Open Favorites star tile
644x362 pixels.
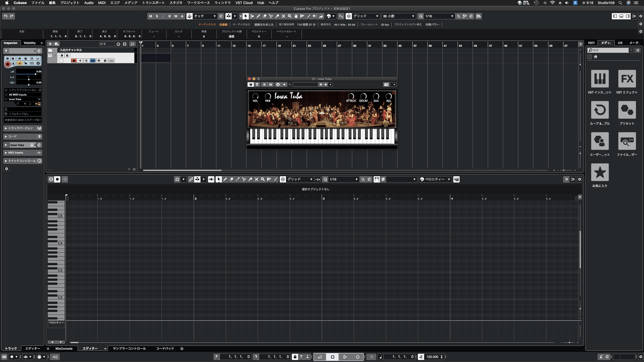600,172
